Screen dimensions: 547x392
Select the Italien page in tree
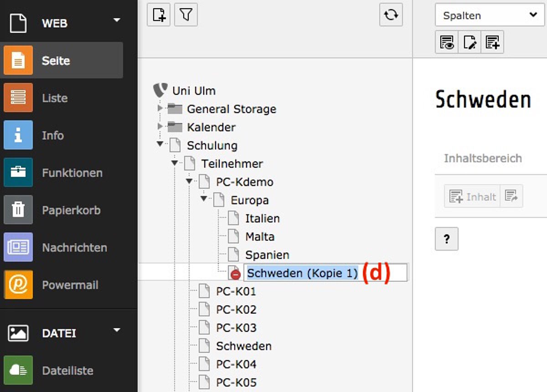(x=263, y=218)
